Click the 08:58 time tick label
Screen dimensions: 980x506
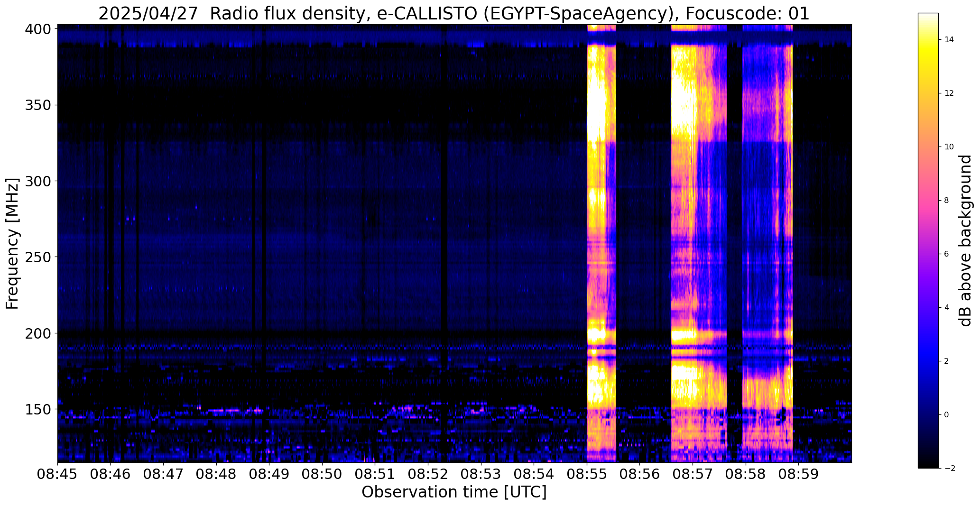[746, 474]
